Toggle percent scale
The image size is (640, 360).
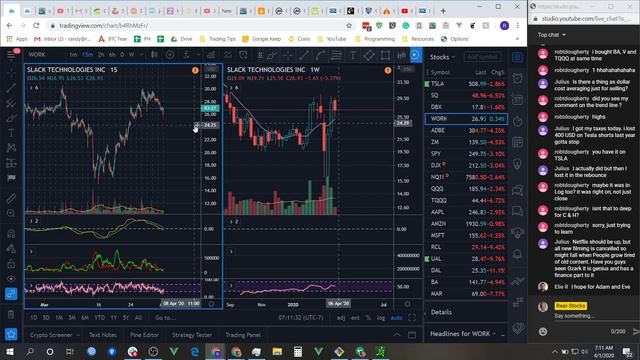[x=368, y=318]
